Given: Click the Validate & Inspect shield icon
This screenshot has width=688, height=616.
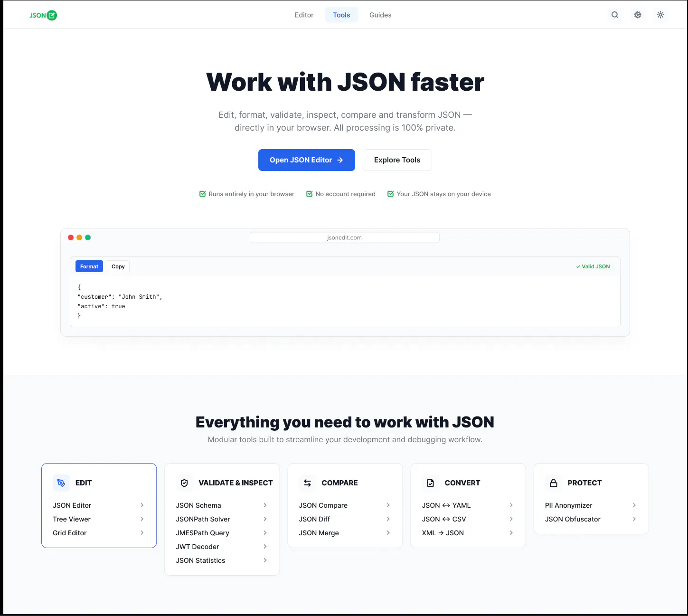Looking at the screenshot, I should 184,483.
